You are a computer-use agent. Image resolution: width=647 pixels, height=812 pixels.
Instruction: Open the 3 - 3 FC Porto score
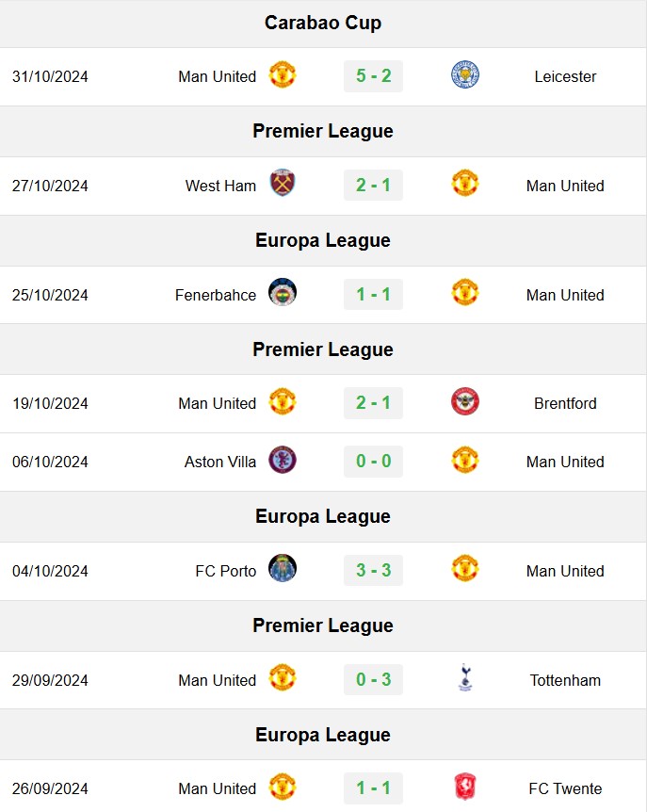(373, 570)
